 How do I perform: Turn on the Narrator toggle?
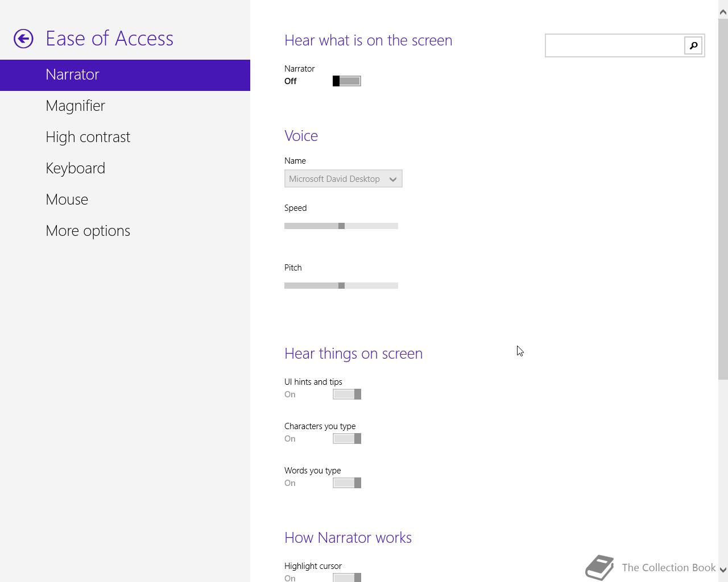coord(346,81)
